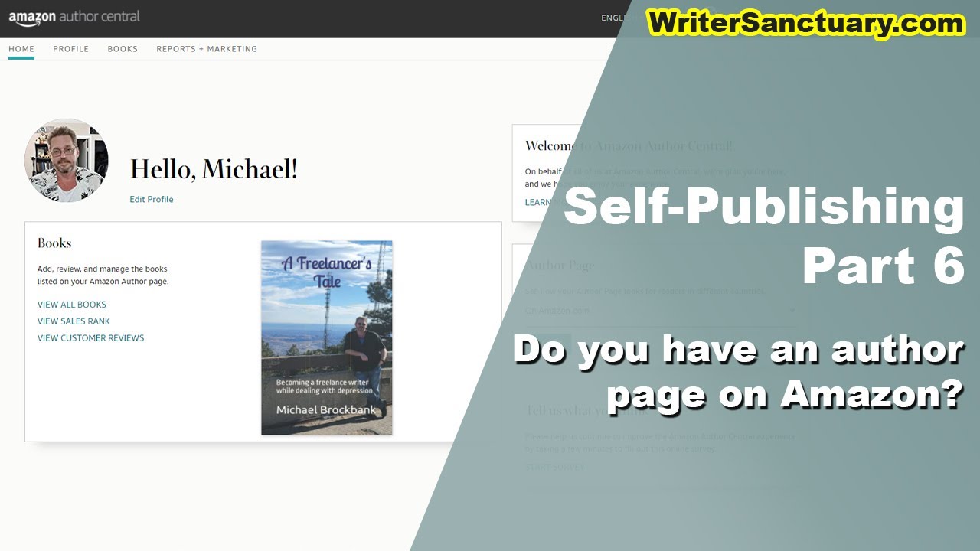Click A Freelancer's Tale book cover
Viewport: 980px width, 551px height.
tap(327, 338)
